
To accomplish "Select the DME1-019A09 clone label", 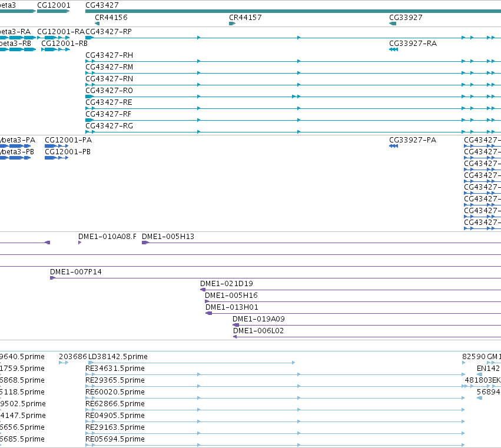I will tap(259, 319).
